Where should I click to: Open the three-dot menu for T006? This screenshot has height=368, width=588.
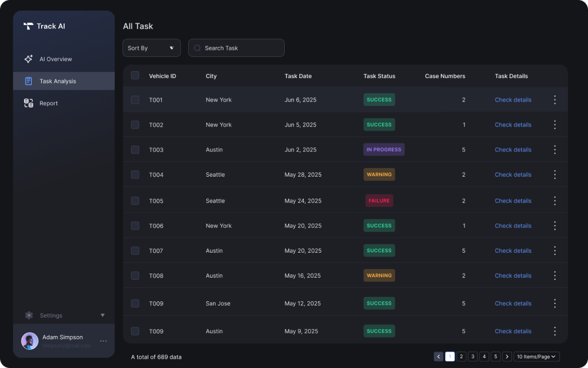pos(555,226)
